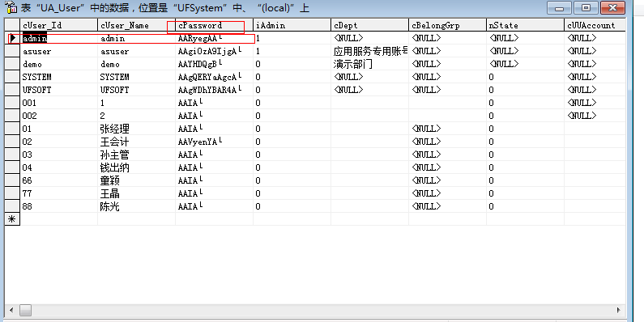Click the user name cell 钱出纳
This screenshot has width=644, height=322.
coord(136,167)
